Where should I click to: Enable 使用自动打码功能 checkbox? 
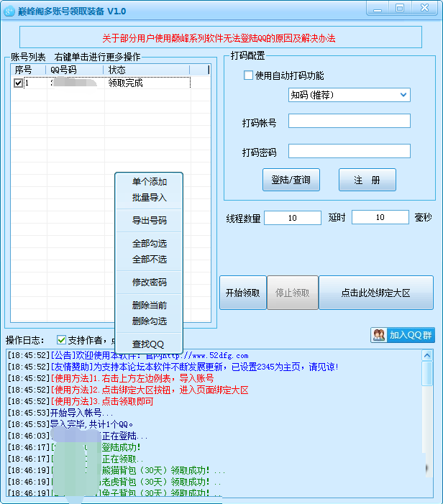point(248,75)
